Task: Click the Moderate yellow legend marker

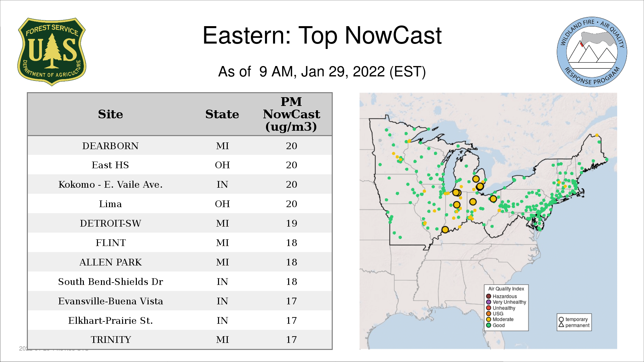Action: [x=489, y=319]
